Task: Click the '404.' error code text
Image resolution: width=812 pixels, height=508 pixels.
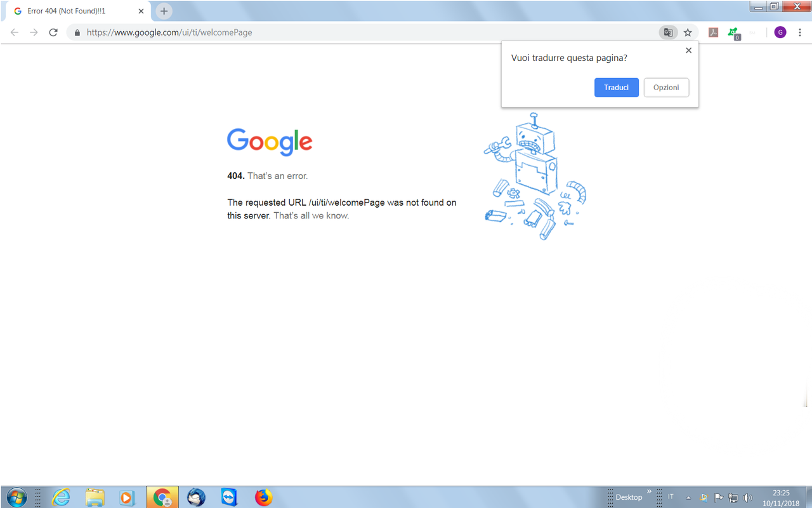Action: point(236,176)
